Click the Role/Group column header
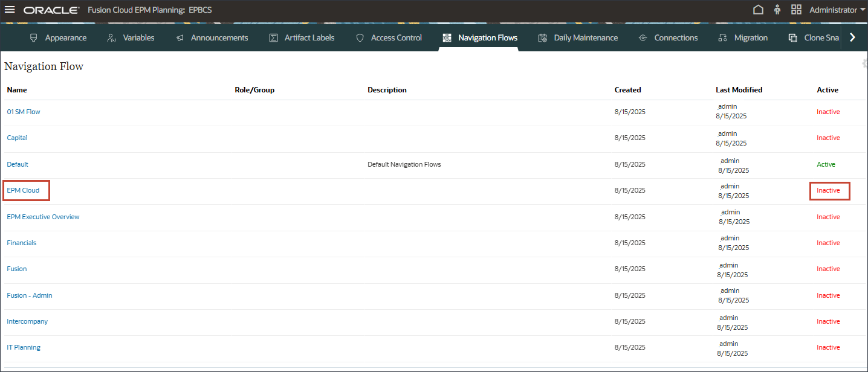 click(254, 90)
